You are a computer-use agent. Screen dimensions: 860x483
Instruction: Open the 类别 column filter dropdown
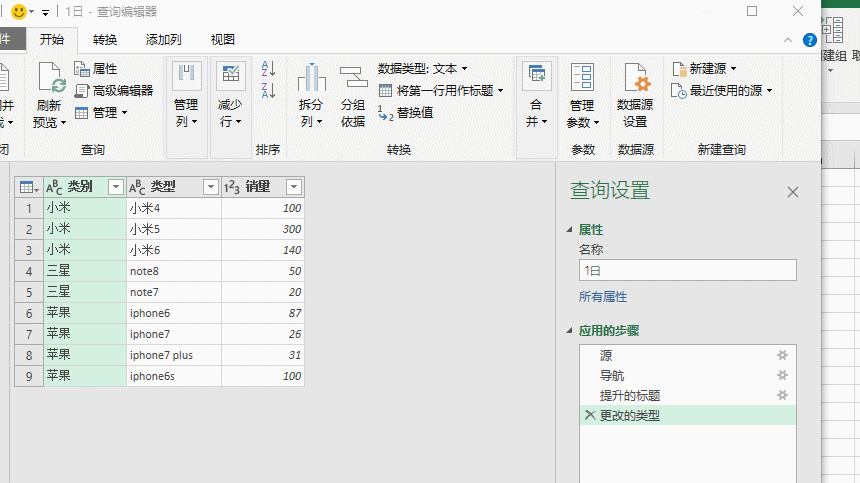pos(116,187)
